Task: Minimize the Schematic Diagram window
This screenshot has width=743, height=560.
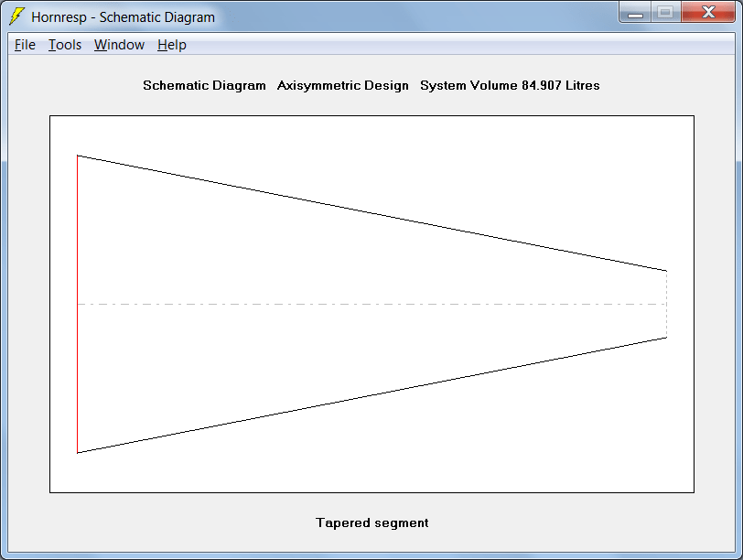Action: (635, 12)
